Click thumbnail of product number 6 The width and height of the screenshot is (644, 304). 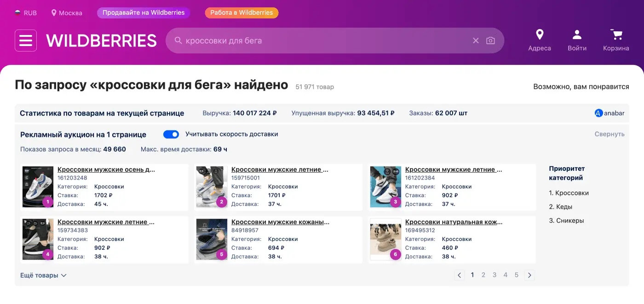pyautogui.click(x=386, y=240)
